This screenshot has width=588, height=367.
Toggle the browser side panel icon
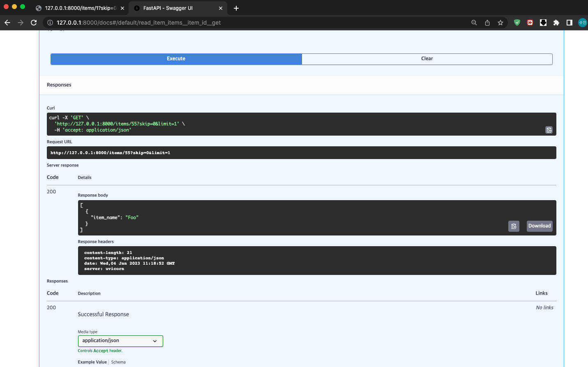(570, 23)
